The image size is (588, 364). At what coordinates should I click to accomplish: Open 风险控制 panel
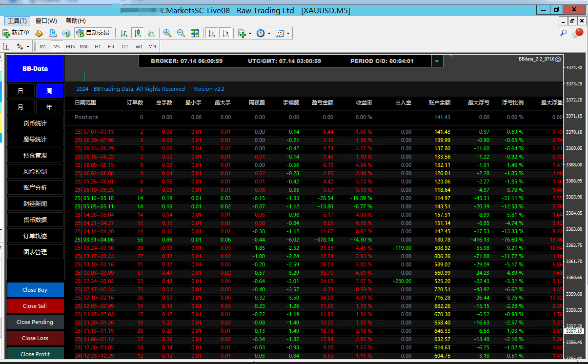pyautogui.click(x=35, y=171)
